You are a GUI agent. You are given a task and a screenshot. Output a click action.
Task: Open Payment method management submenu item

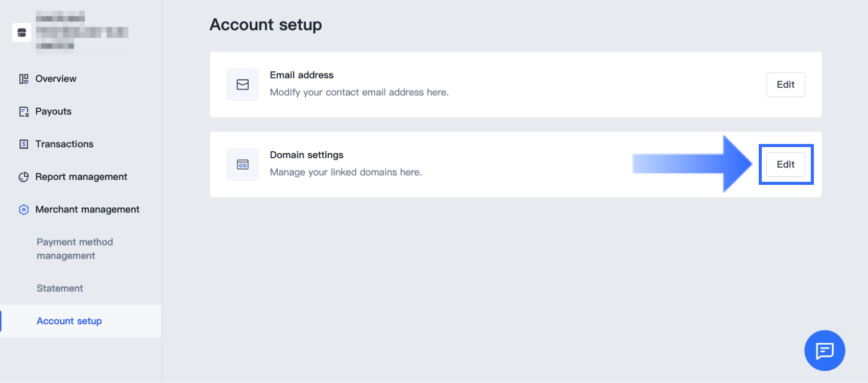point(75,249)
